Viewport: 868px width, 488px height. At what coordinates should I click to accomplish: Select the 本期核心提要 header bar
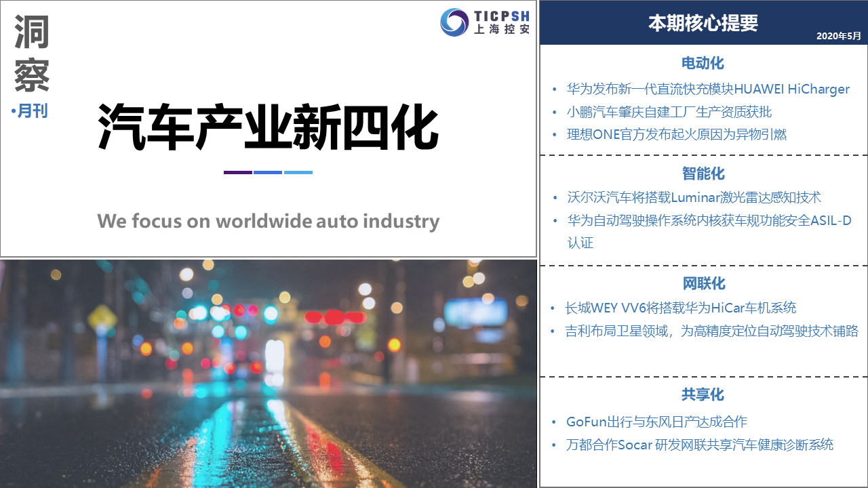coord(703,23)
